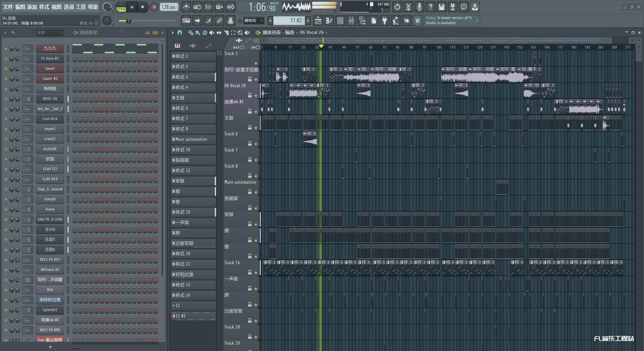Select the mute tool in playlist
The height and width of the screenshot is (351, 644).
click(212, 33)
